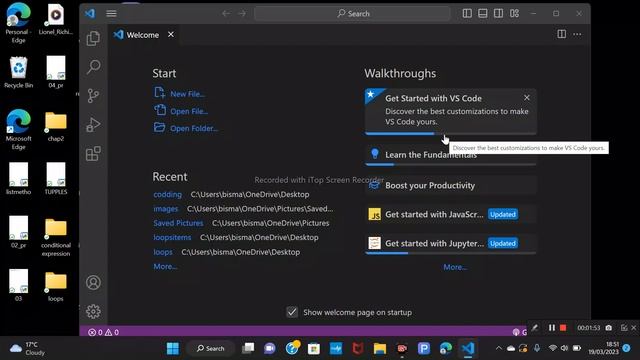Click the volume icon in system tray
The width and height of the screenshot is (640, 360).
click(564, 348)
